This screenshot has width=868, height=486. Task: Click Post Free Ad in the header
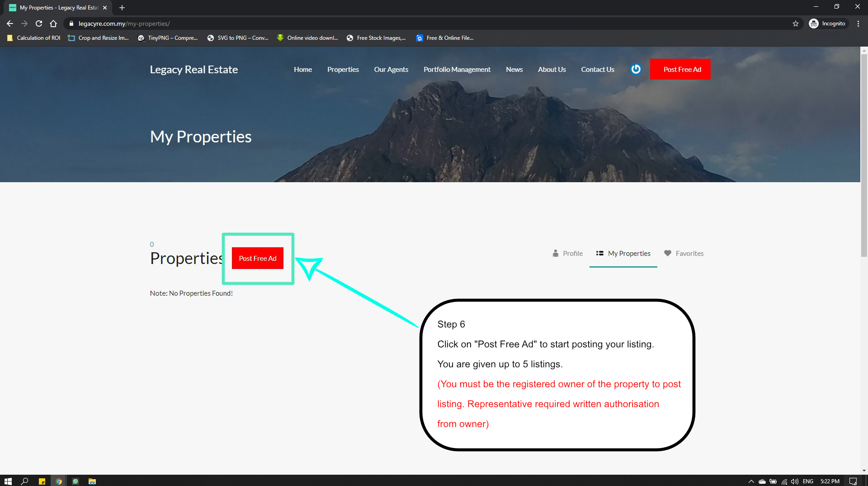click(x=680, y=69)
